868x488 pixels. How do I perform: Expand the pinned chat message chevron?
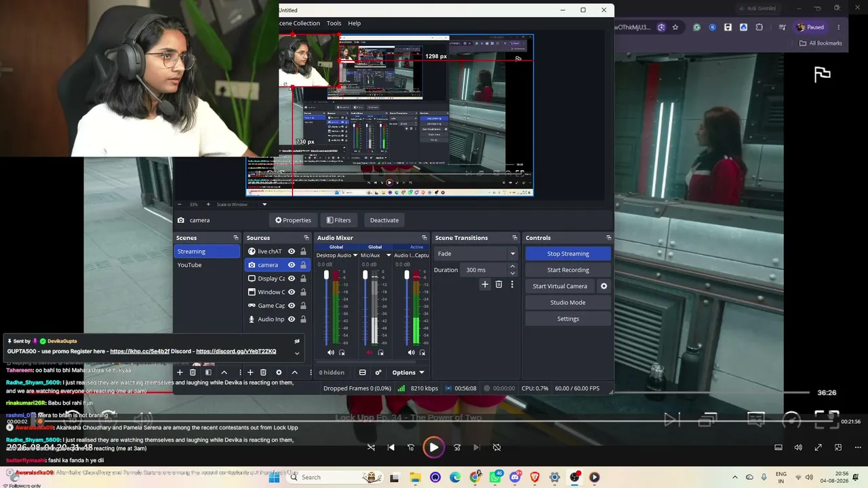(296, 353)
